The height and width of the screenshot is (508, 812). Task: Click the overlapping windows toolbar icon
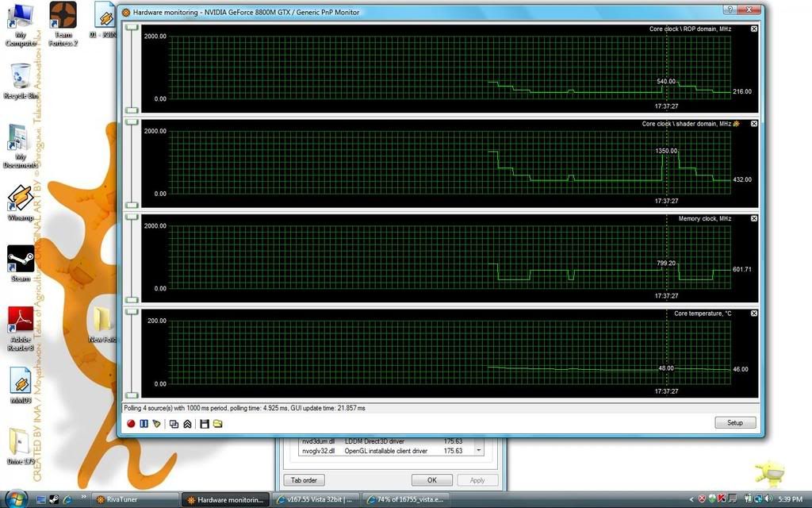(174, 424)
